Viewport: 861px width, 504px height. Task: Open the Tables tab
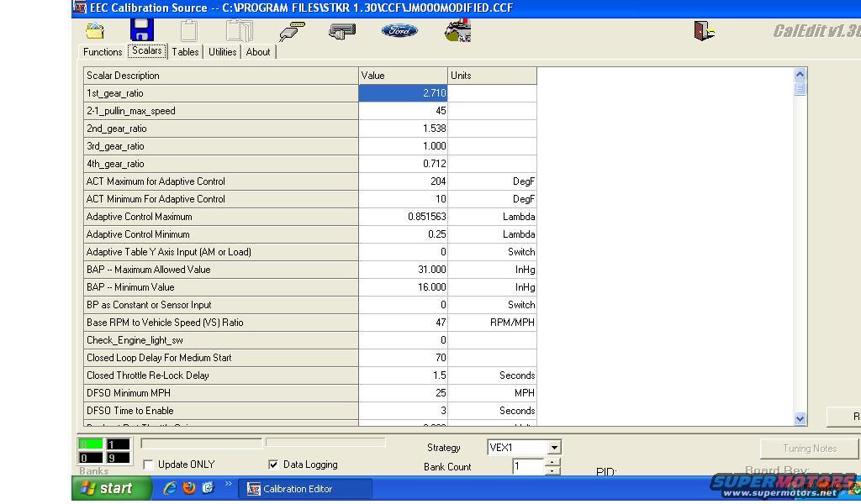coord(185,52)
